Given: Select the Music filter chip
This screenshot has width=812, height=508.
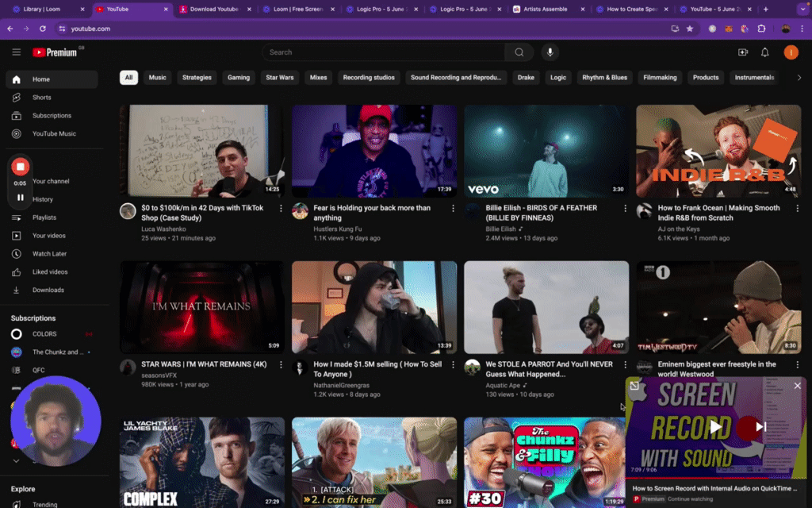Looking at the screenshot, I should click(x=158, y=78).
